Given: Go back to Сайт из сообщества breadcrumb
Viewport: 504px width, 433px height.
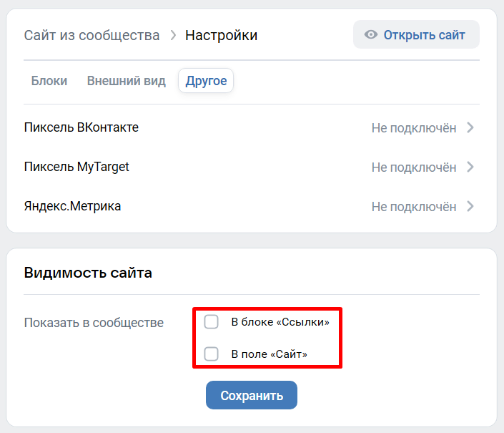Looking at the screenshot, I should point(92,35).
